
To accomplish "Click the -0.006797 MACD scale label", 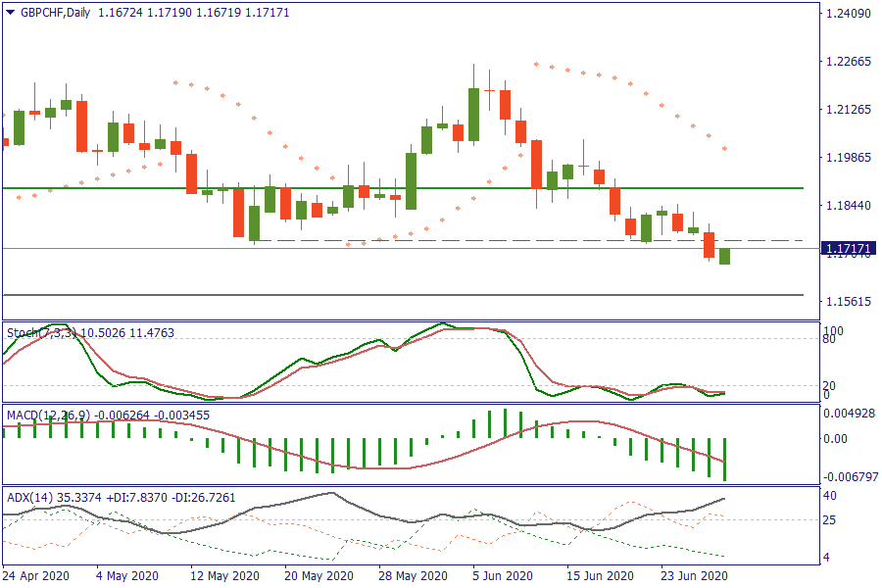I will point(850,477).
